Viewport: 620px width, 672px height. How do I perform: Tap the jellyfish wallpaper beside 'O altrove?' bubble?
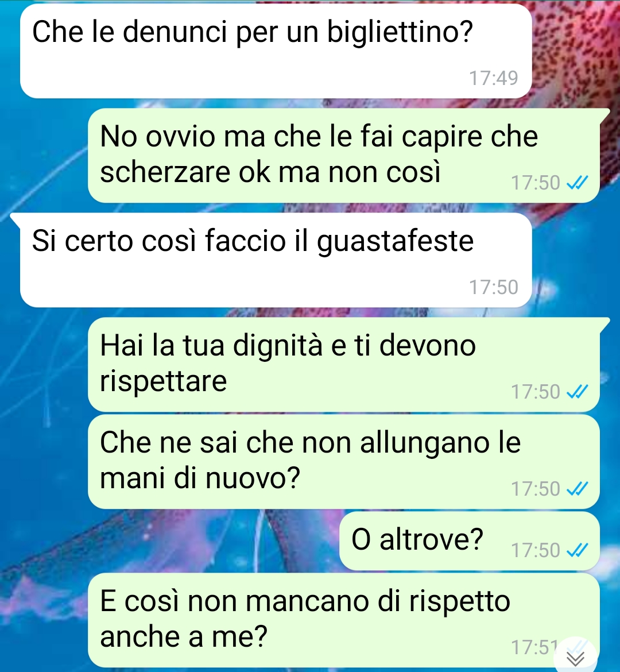coord(172,541)
